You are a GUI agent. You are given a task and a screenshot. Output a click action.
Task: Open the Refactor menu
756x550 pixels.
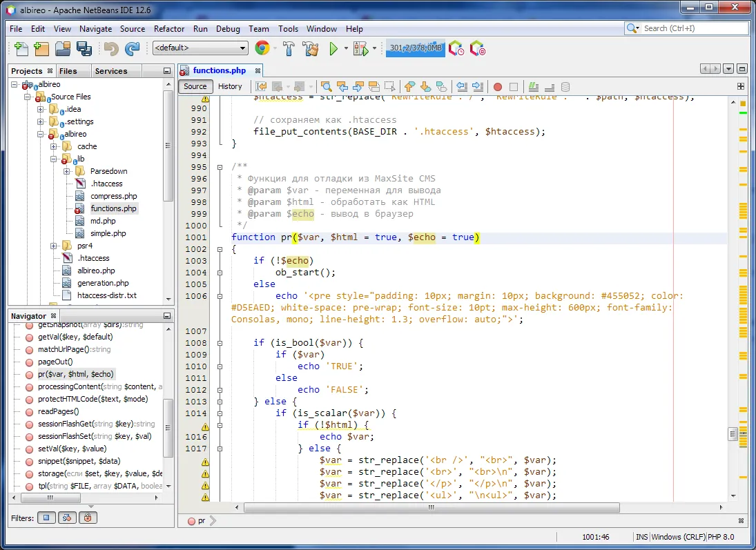(x=169, y=29)
